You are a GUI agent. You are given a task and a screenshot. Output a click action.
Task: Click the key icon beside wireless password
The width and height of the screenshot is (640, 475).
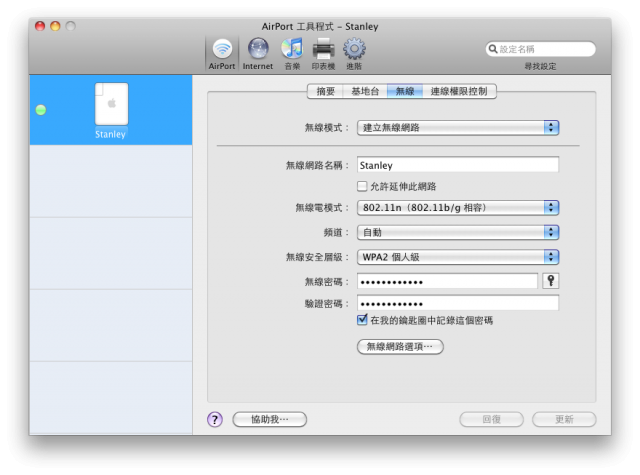tap(551, 281)
